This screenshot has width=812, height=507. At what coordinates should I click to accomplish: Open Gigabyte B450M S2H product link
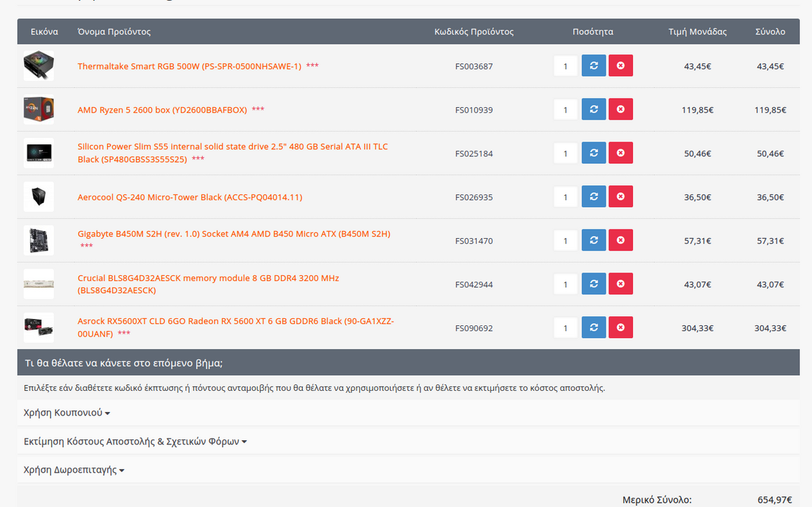click(234, 234)
